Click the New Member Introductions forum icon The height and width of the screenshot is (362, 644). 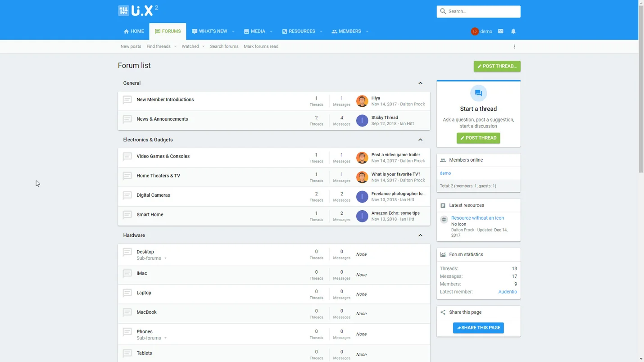(127, 100)
